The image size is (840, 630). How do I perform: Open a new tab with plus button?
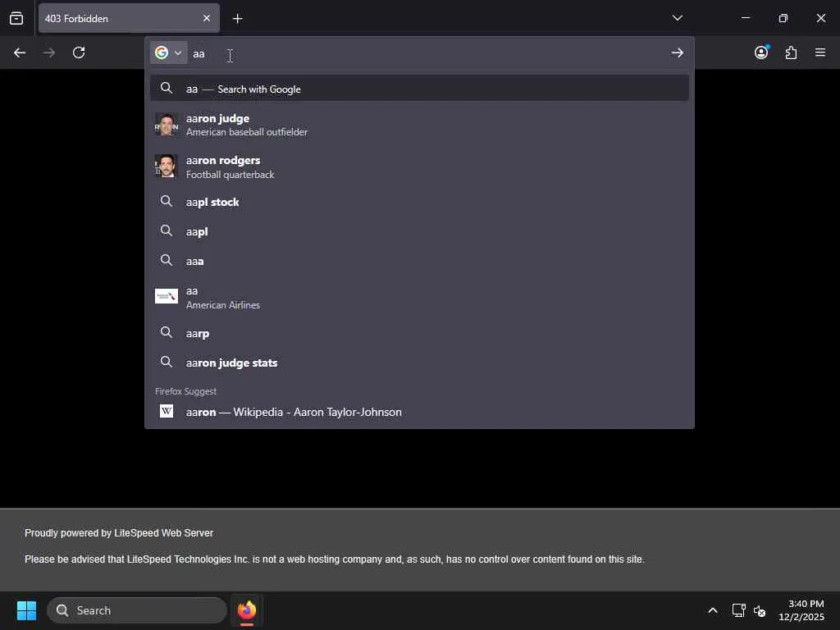(x=237, y=19)
